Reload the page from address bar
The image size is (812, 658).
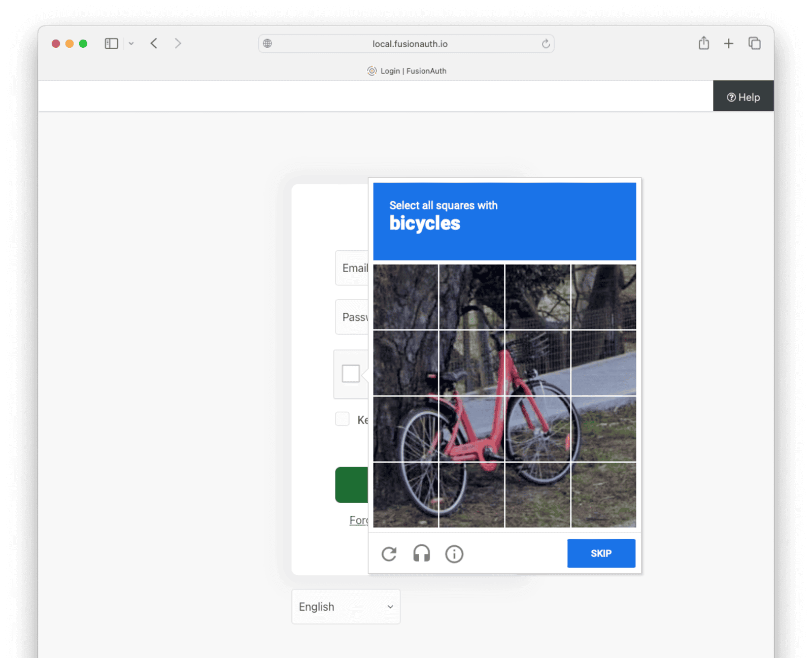coord(546,44)
